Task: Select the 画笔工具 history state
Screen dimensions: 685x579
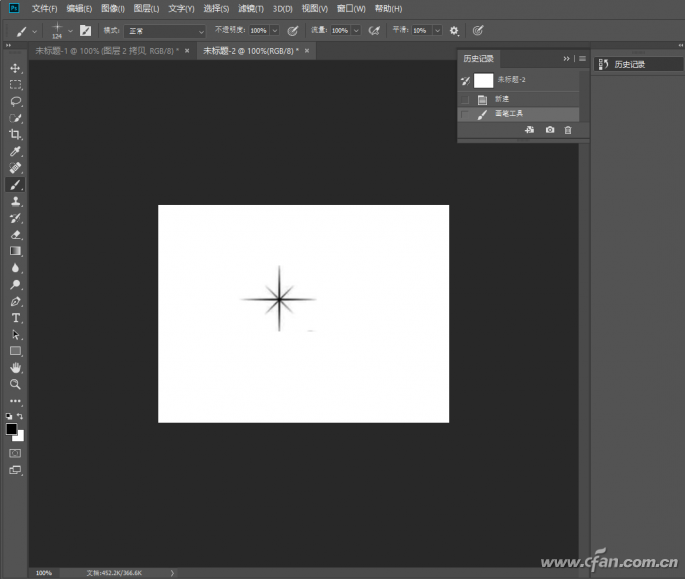Action: pyautogui.click(x=519, y=114)
